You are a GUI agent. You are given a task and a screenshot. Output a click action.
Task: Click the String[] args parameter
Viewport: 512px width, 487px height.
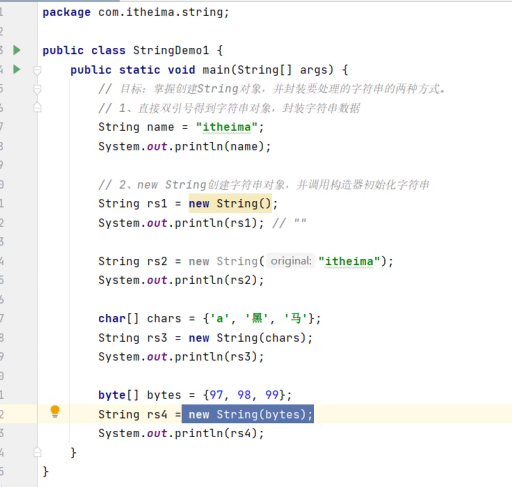click(x=282, y=70)
